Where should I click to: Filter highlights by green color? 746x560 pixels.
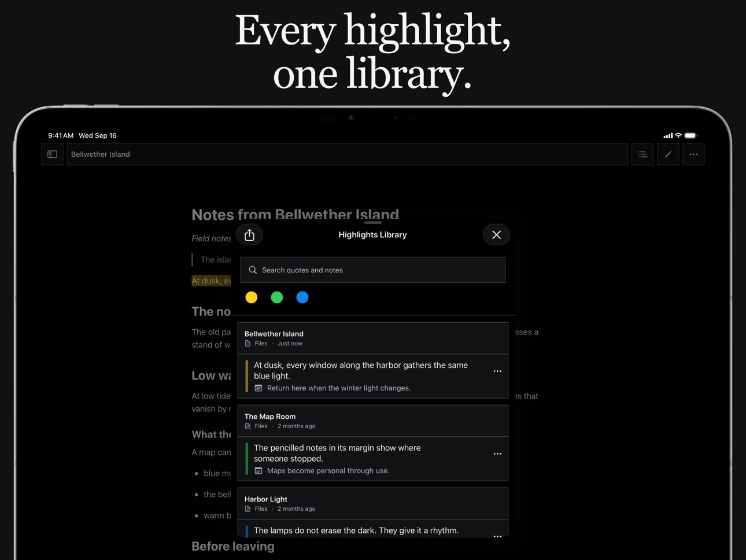coord(277,297)
